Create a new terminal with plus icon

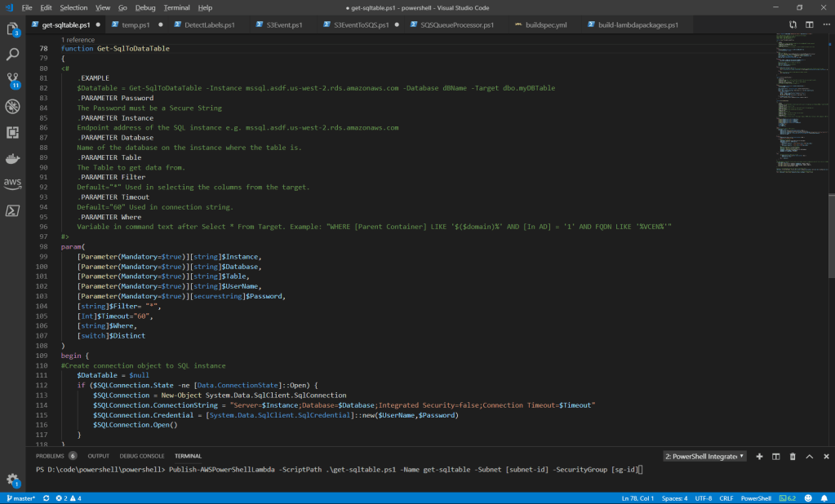coord(759,456)
